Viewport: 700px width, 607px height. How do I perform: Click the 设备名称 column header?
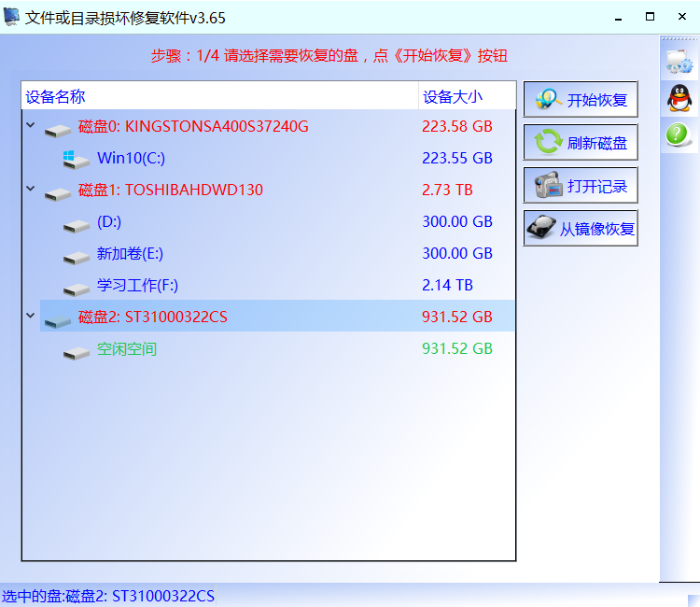click(x=220, y=96)
